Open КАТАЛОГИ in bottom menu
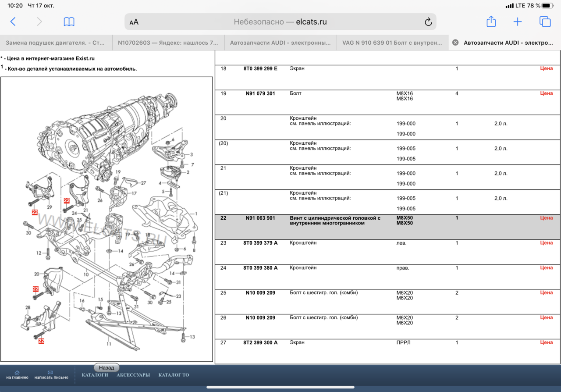This screenshot has height=392, width=561. pyautogui.click(x=95, y=375)
